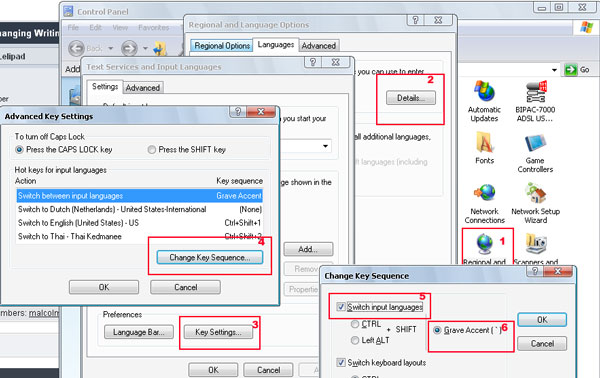Toggle the Switch keyboard layouts checkbox
Image resolution: width=600 pixels, height=378 pixels.
[x=341, y=362]
